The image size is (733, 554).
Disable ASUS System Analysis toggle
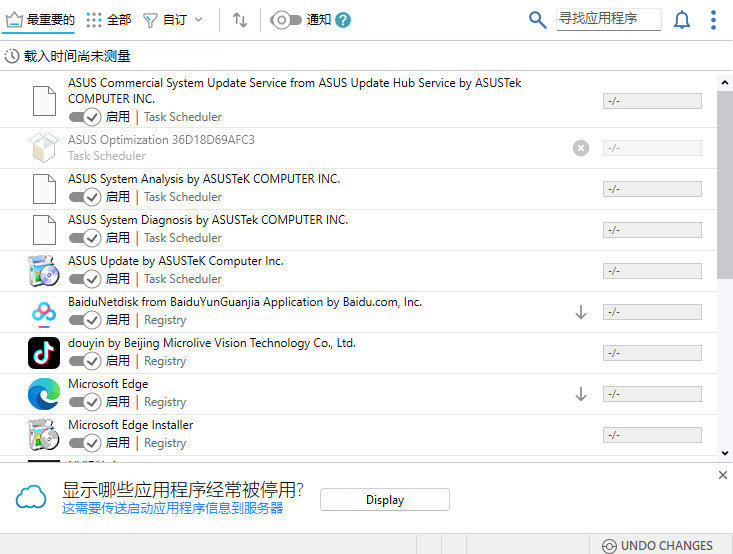click(85, 197)
